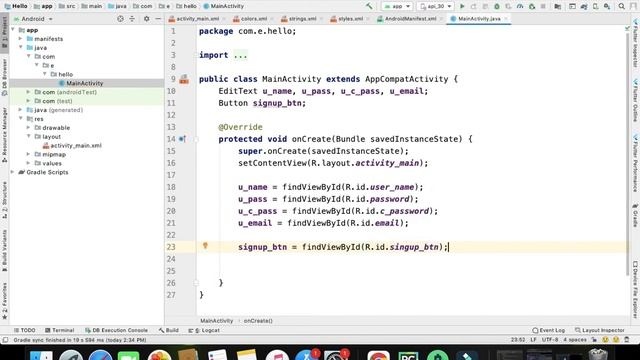Click the Collapse All icon in Project panel
Screen dimensions: 640x360
132,19
